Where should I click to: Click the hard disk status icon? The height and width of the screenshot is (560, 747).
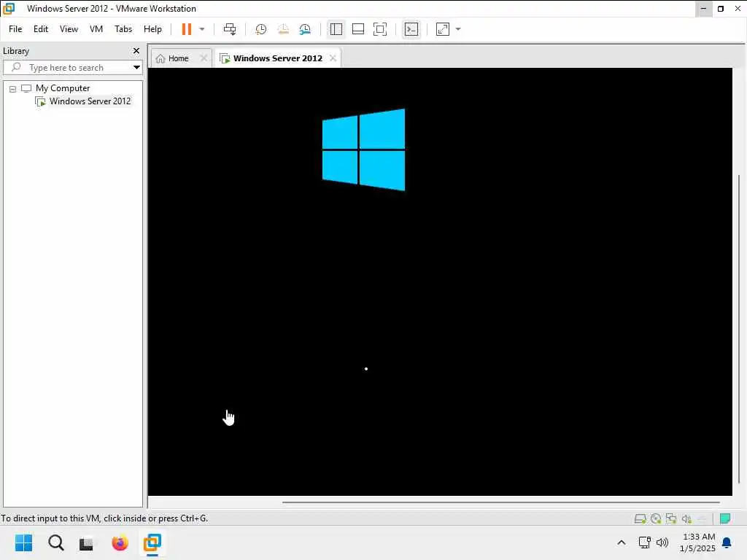click(640, 518)
